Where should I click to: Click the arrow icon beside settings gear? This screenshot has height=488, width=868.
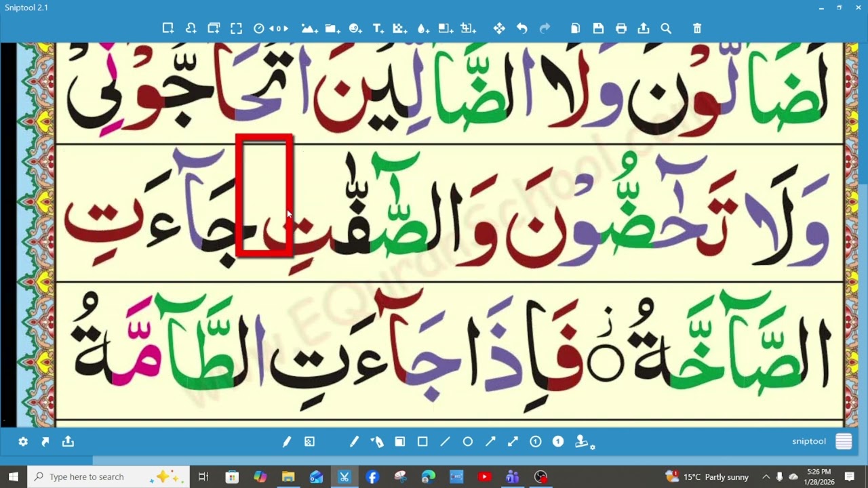click(45, 442)
